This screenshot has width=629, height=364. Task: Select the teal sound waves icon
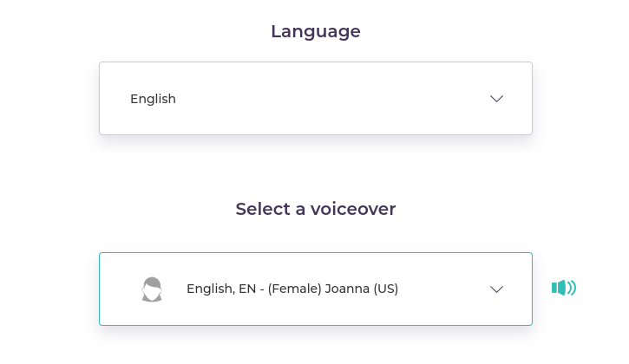coord(564,288)
